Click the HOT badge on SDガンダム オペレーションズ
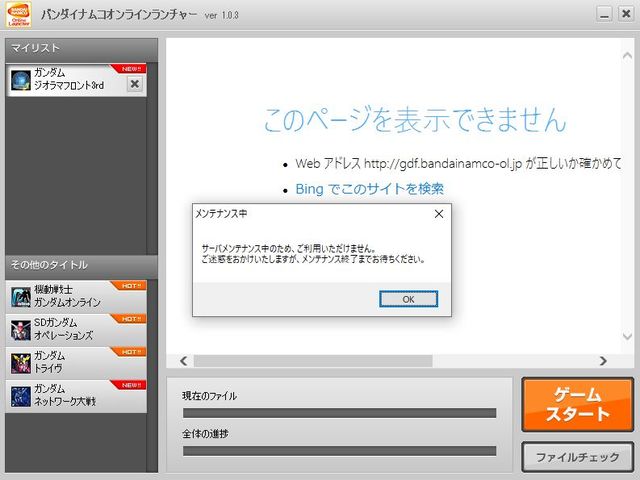This screenshot has width=640, height=480. click(130, 319)
